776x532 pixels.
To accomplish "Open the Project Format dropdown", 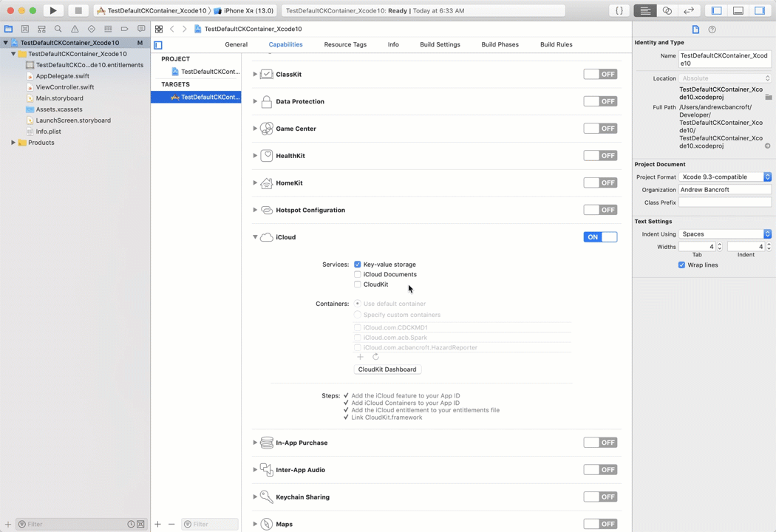I will (x=725, y=177).
